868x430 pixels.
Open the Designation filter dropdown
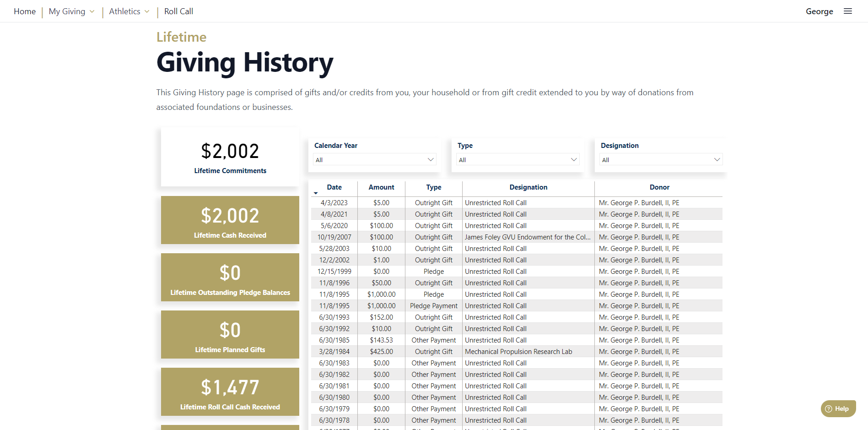tap(661, 160)
